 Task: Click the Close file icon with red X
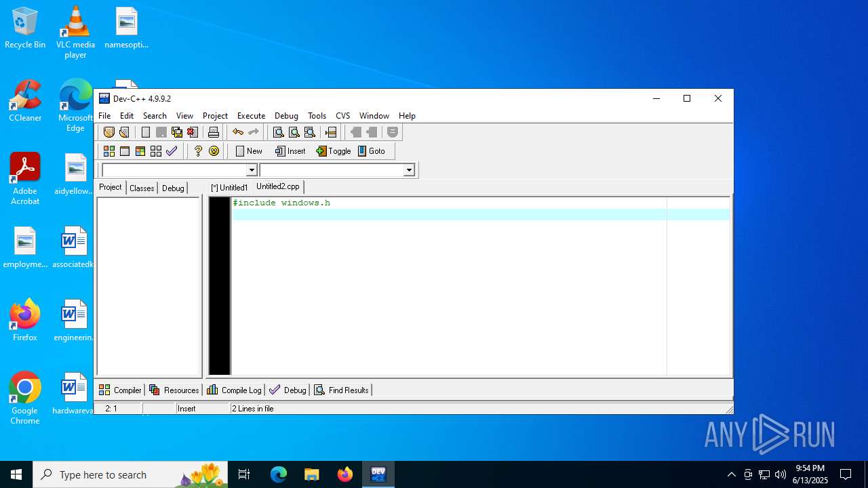click(x=193, y=132)
